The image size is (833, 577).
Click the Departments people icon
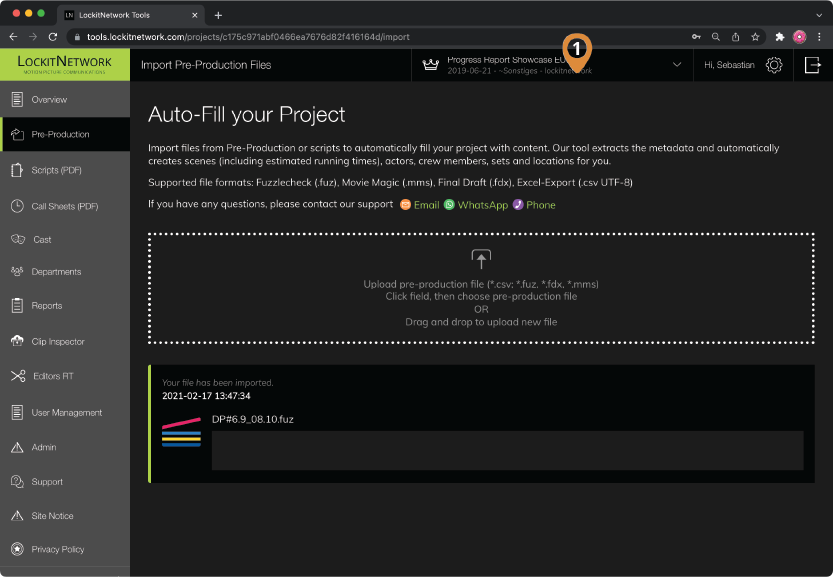(x=17, y=271)
